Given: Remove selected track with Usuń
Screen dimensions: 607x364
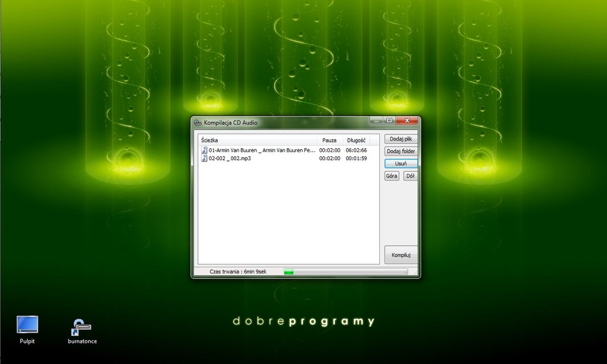Looking at the screenshot, I should pyautogui.click(x=401, y=164).
